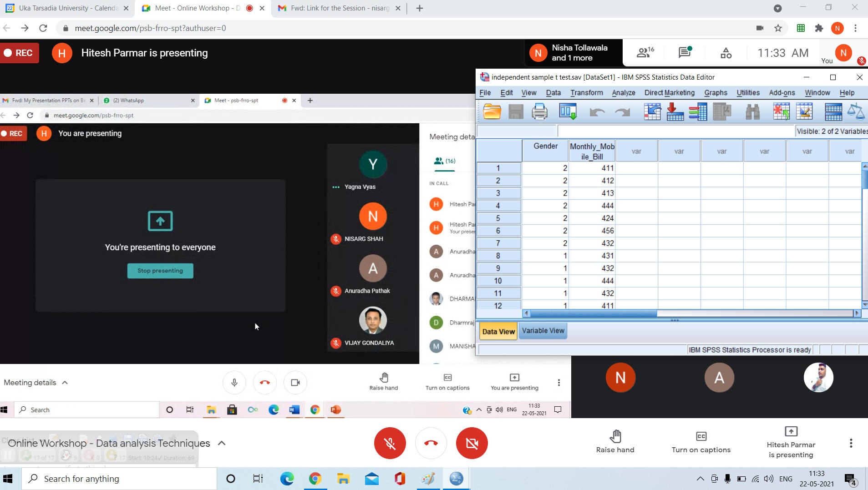Screen dimensions: 868x490
Task: Open more options three-dot menu in Meet
Action: (x=851, y=443)
